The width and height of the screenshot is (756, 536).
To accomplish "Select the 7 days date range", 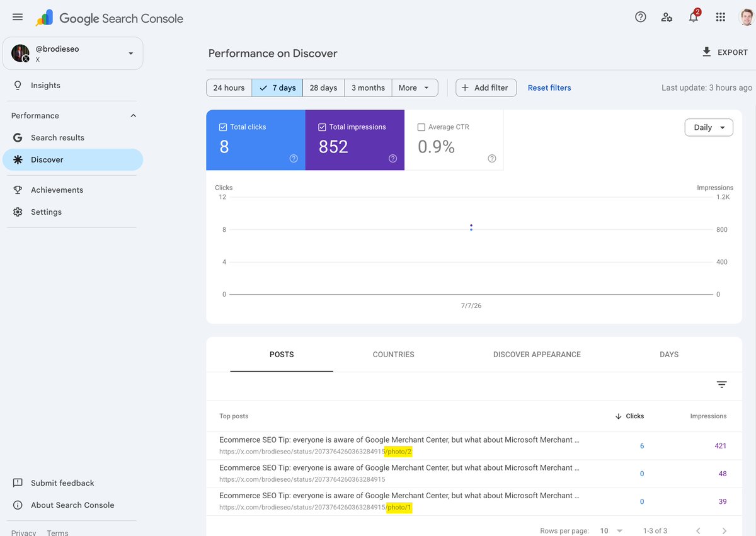I will [277, 88].
